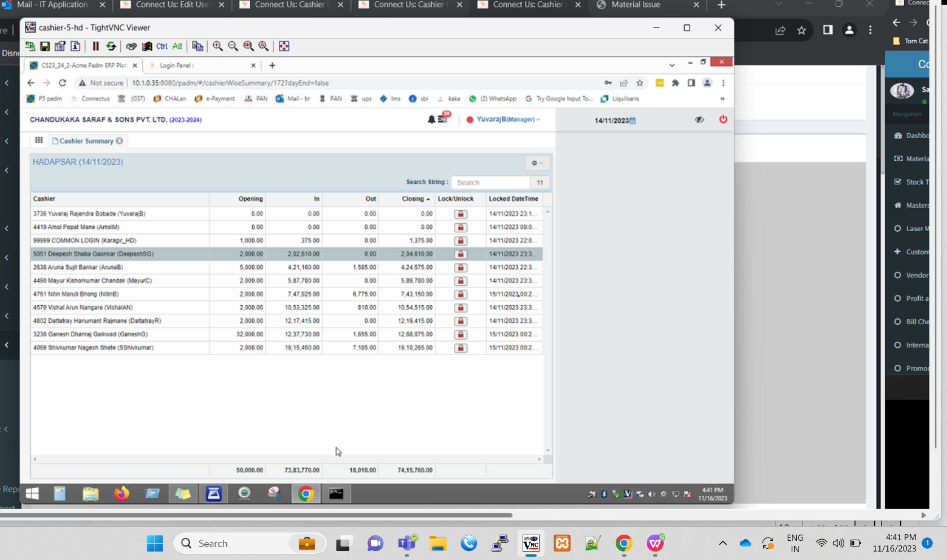Toggle lock icon for Shivkumar Nagesh Shete row
The image size is (947, 560).
click(x=461, y=348)
